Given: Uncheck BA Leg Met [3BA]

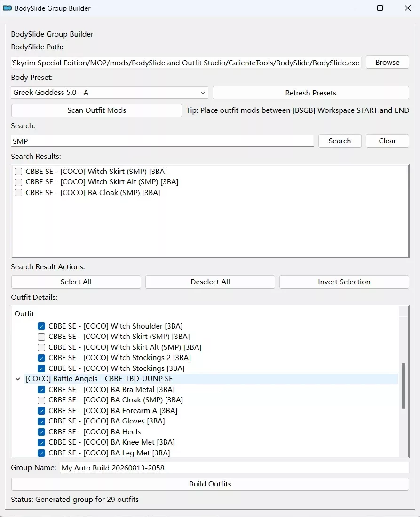Looking at the screenshot, I should [41, 453].
